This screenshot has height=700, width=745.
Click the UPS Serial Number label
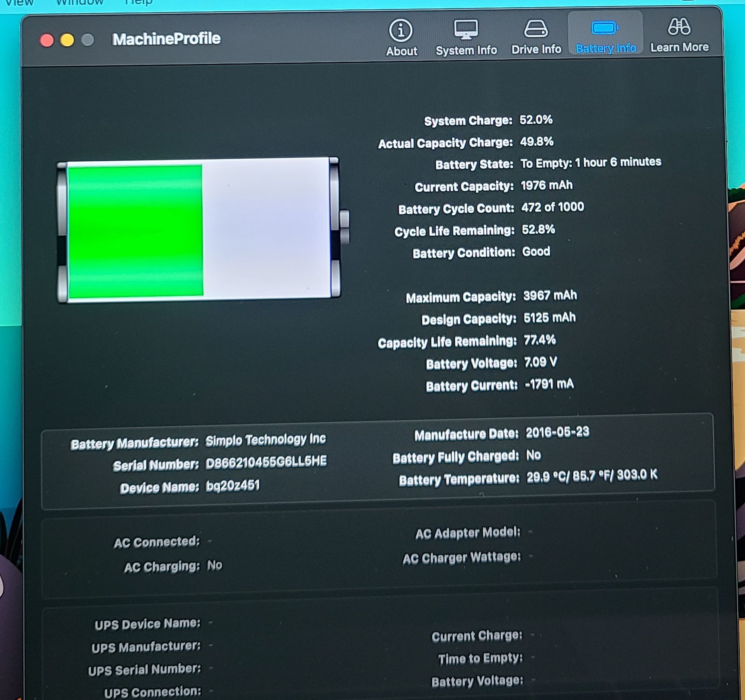click(x=145, y=670)
